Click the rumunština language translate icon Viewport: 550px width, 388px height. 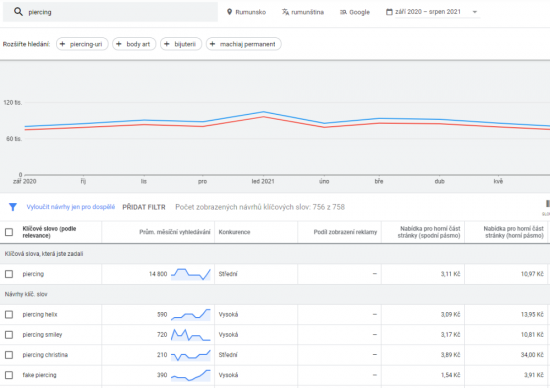click(x=286, y=12)
